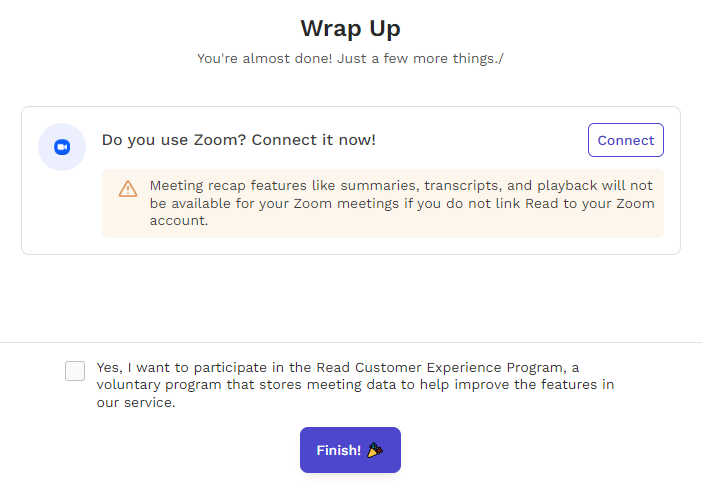
Task: Click the orange warning triangle icon
Action: pyautogui.click(x=128, y=189)
